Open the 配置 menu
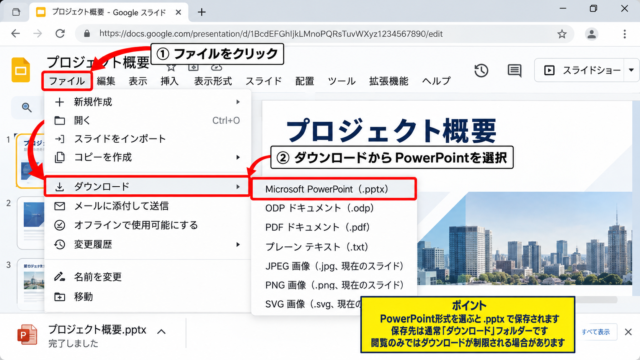Image resolution: width=640 pixels, height=360 pixels. coord(305,81)
